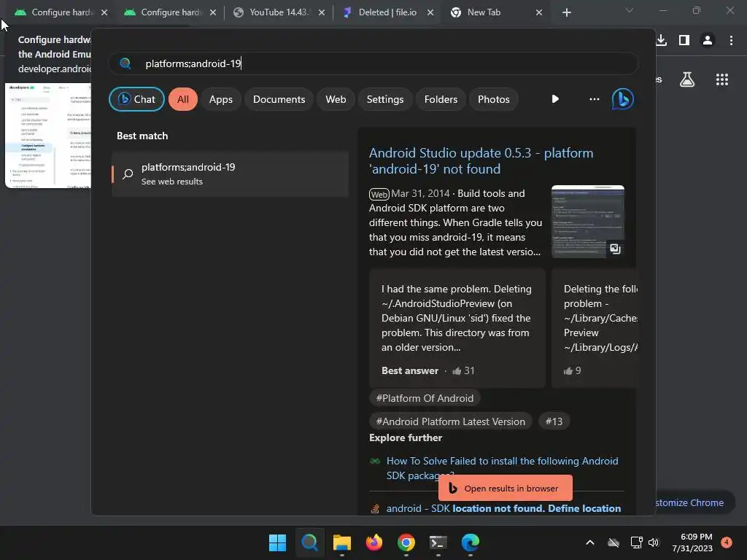The height and width of the screenshot is (560, 747).
Task: Open Google apps grid icon
Action: point(721,79)
